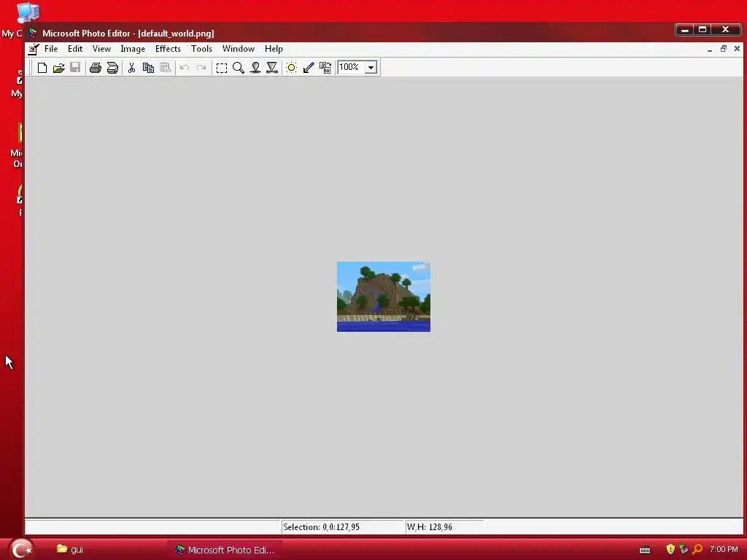The height and width of the screenshot is (560, 747).
Task: Click the 7:00 PM clock
Action: (724, 550)
